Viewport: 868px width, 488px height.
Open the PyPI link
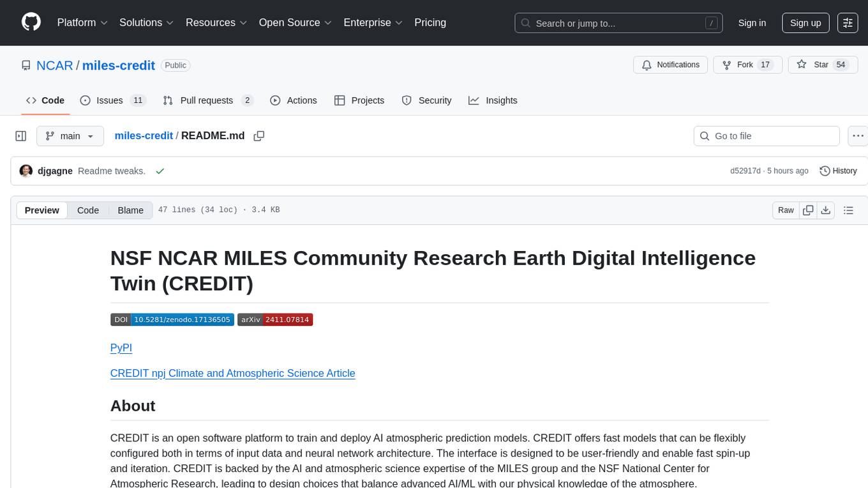coord(121,347)
